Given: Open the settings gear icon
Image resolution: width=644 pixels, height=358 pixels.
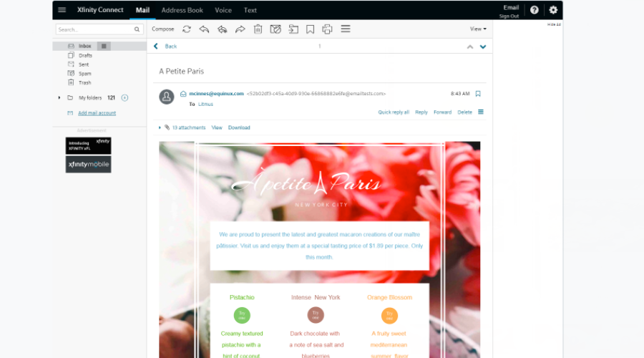Looking at the screenshot, I should pyautogui.click(x=553, y=10).
